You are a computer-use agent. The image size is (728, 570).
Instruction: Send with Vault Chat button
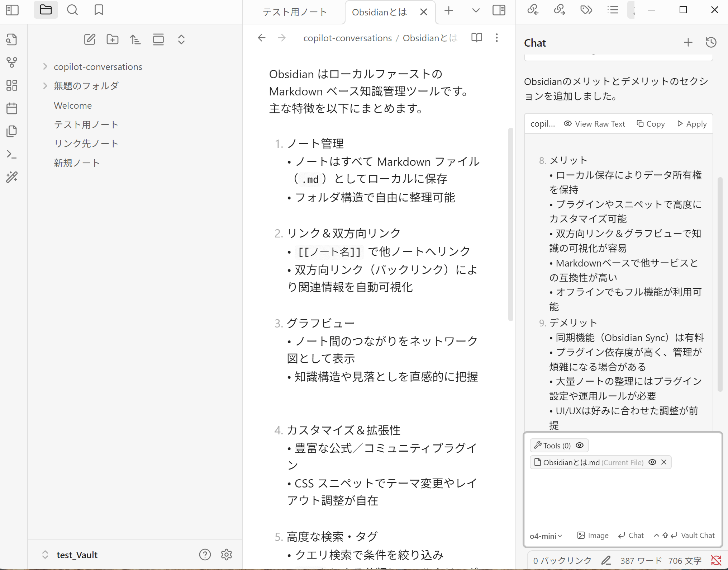tap(684, 536)
